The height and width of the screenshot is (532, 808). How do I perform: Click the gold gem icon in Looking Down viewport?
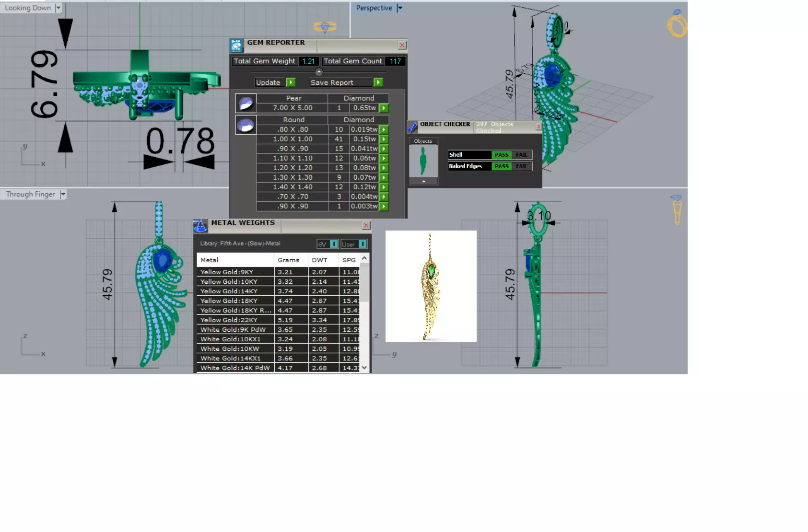[325, 27]
